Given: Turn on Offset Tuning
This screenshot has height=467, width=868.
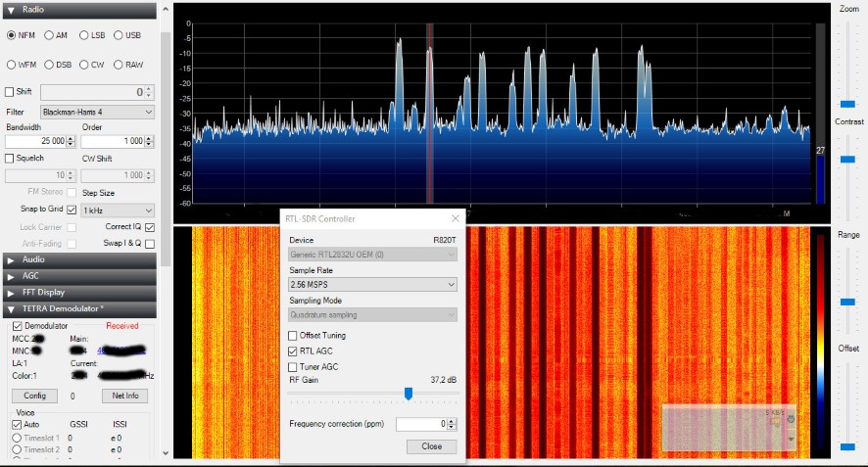Looking at the screenshot, I should click(293, 336).
